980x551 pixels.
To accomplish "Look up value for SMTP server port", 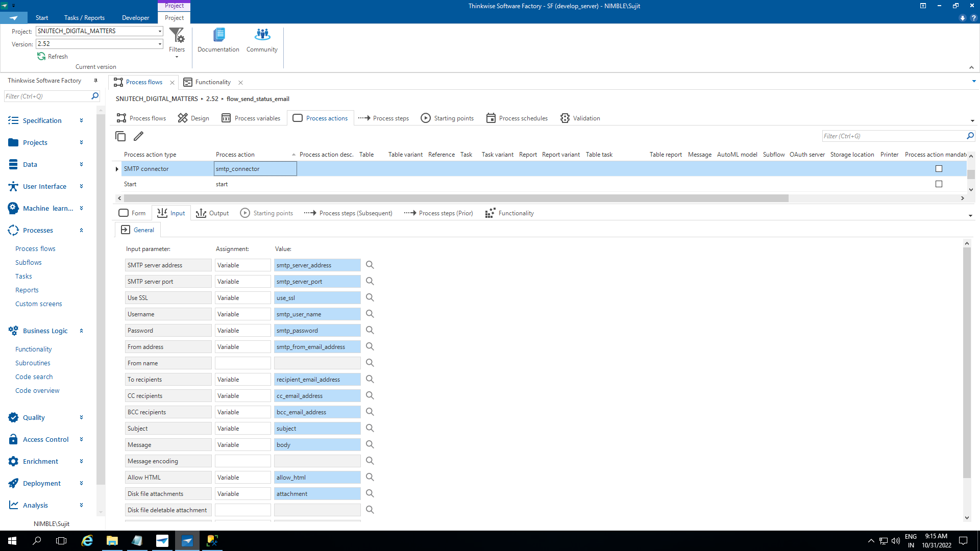I will [x=370, y=281].
